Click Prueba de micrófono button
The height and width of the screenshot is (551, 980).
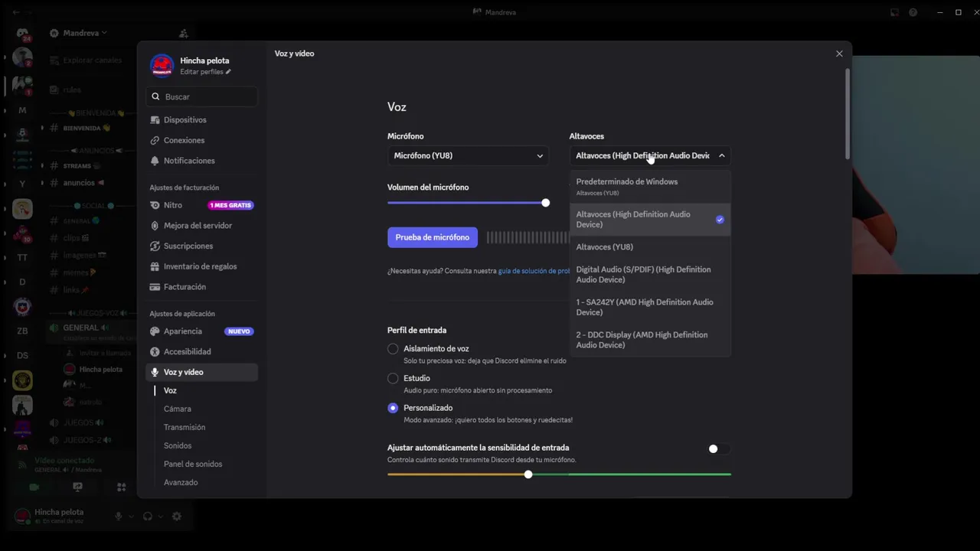pos(433,237)
